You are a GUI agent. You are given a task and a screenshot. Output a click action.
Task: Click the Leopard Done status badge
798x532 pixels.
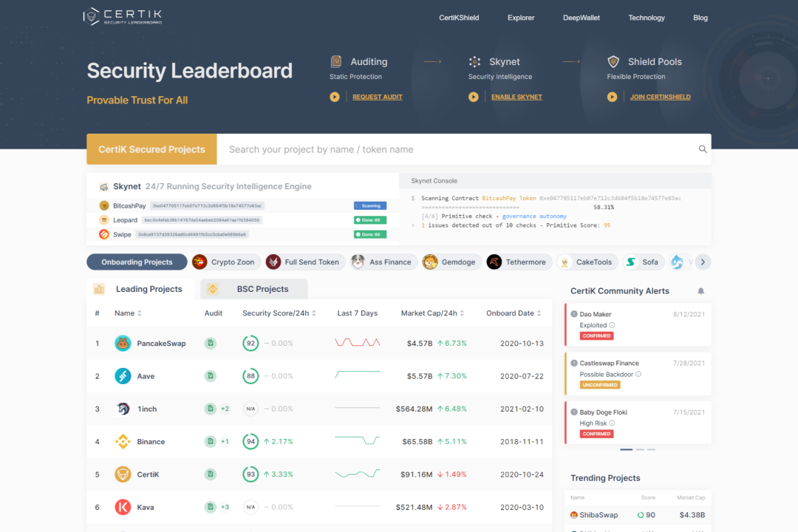(370, 220)
